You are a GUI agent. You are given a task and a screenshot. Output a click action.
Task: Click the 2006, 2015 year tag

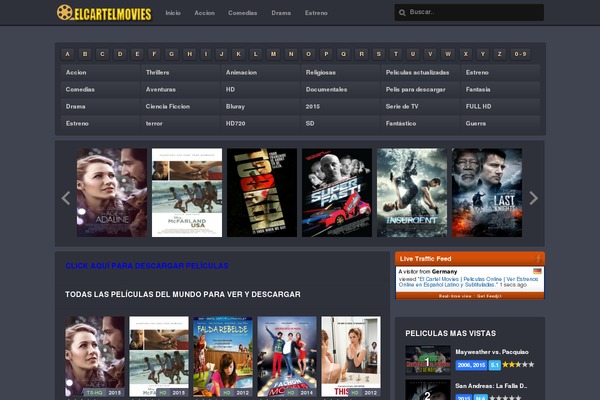471,365
